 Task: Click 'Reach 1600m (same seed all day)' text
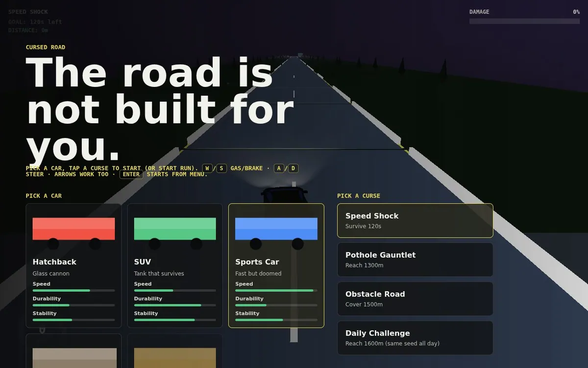point(392,343)
